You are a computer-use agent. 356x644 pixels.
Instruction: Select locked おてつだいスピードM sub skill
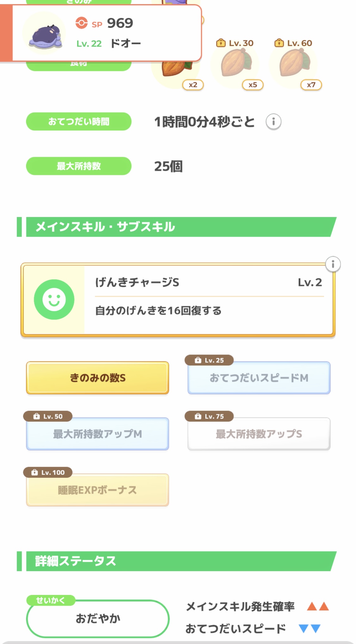(x=259, y=378)
